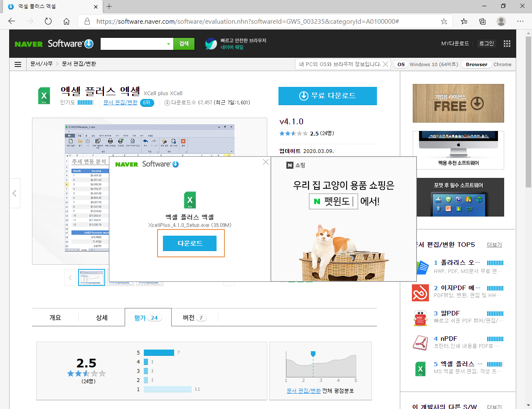Open the browser home page icon
The image size is (532, 409).
tap(66, 21)
